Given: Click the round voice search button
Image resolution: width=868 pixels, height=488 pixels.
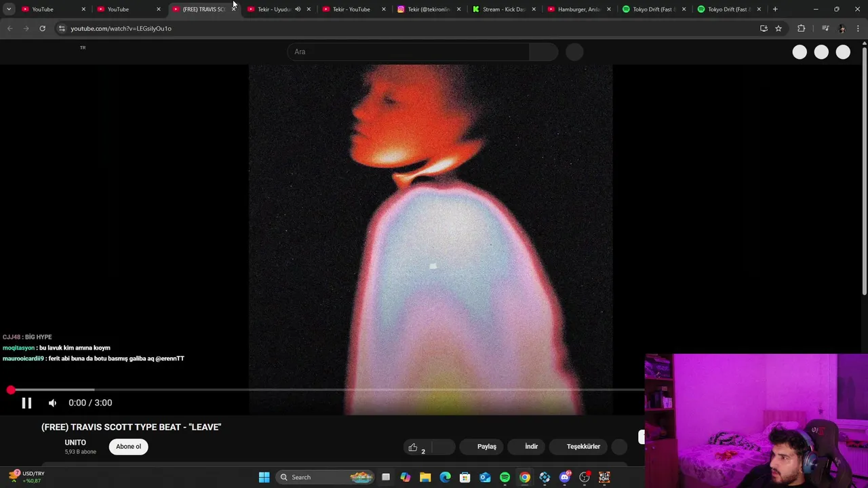Looking at the screenshot, I should 574,52.
